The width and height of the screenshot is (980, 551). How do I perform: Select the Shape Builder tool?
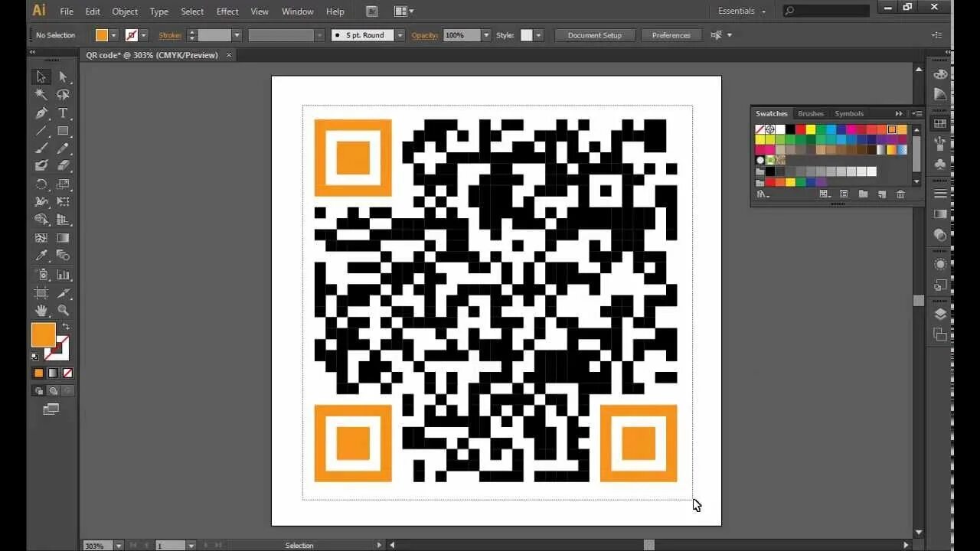point(41,220)
